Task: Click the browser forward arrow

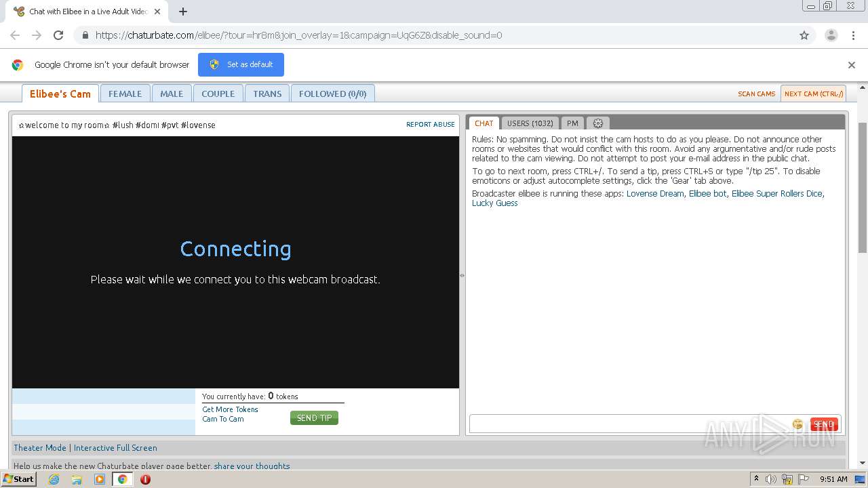Action: point(37,35)
